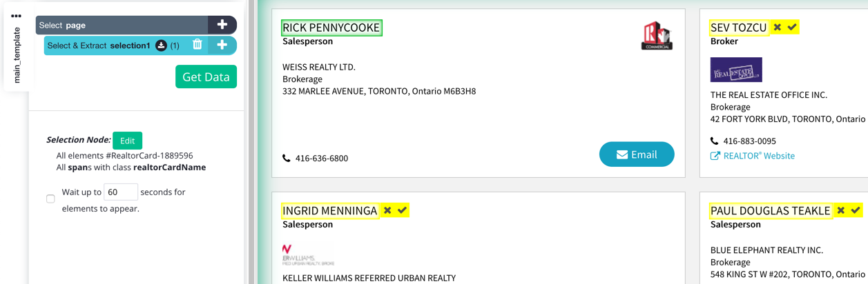The height and width of the screenshot is (284, 868).
Task: Click the Email button for Rick Pennycooke
Action: (637, 154)
